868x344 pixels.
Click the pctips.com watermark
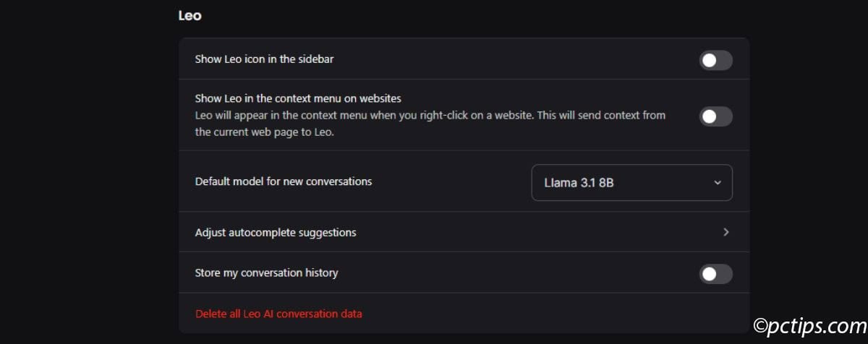[815, 327]
